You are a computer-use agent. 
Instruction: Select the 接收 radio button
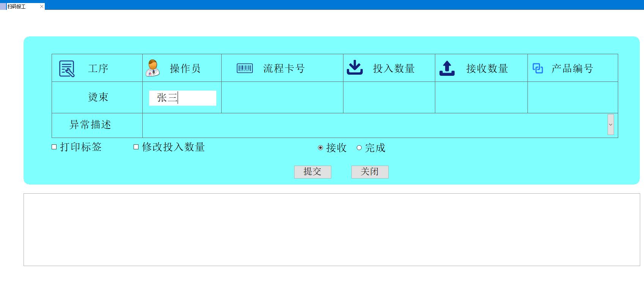[321, 148]
